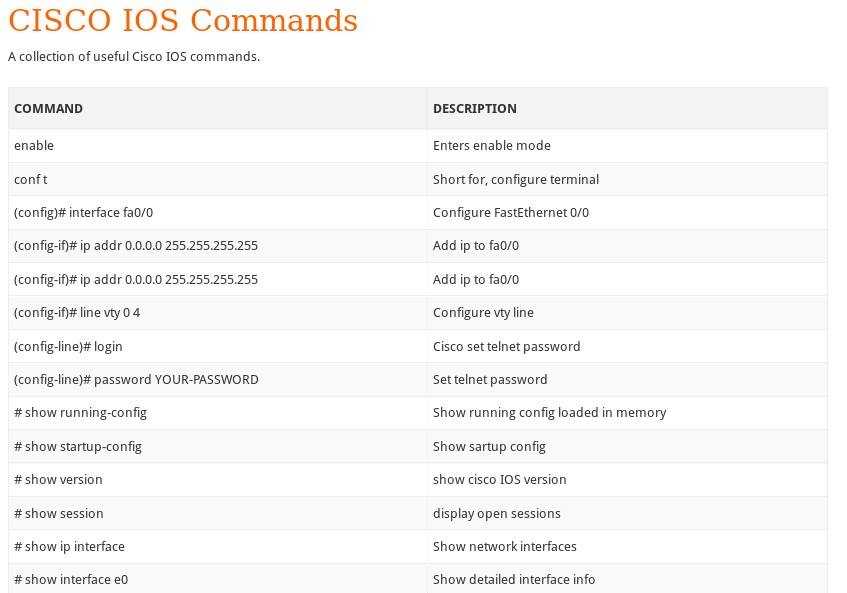Click the '# show running-config' command
Screen dimensions: 847x593
[x=80, y=413]
